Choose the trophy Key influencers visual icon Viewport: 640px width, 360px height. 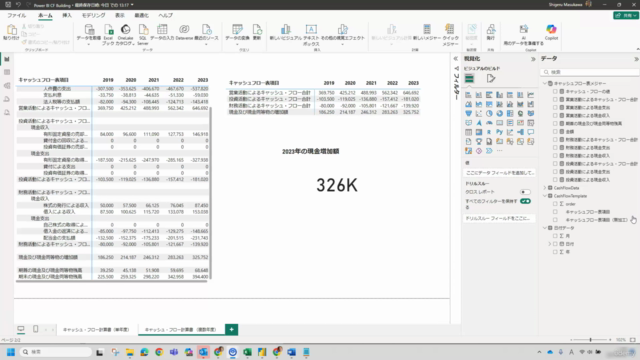(x=479, y=142)
